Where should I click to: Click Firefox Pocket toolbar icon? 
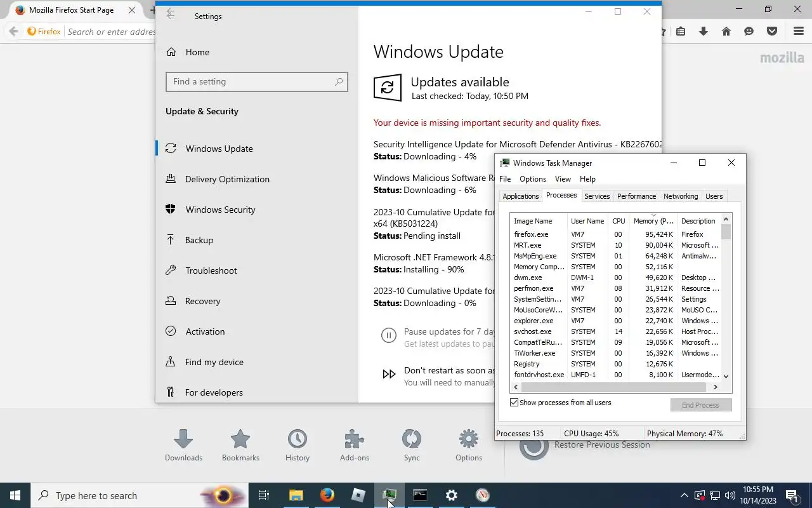pos(772,31)
